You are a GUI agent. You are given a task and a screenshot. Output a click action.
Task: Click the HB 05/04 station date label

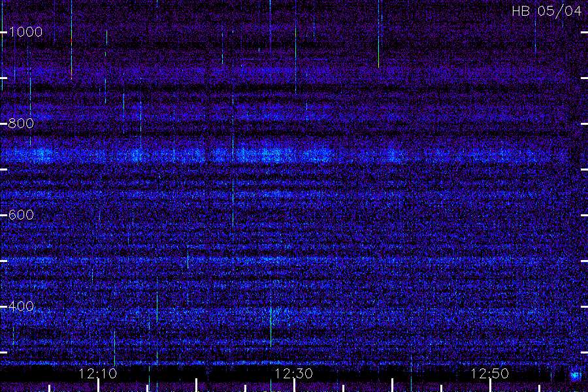tap(546, 11)
